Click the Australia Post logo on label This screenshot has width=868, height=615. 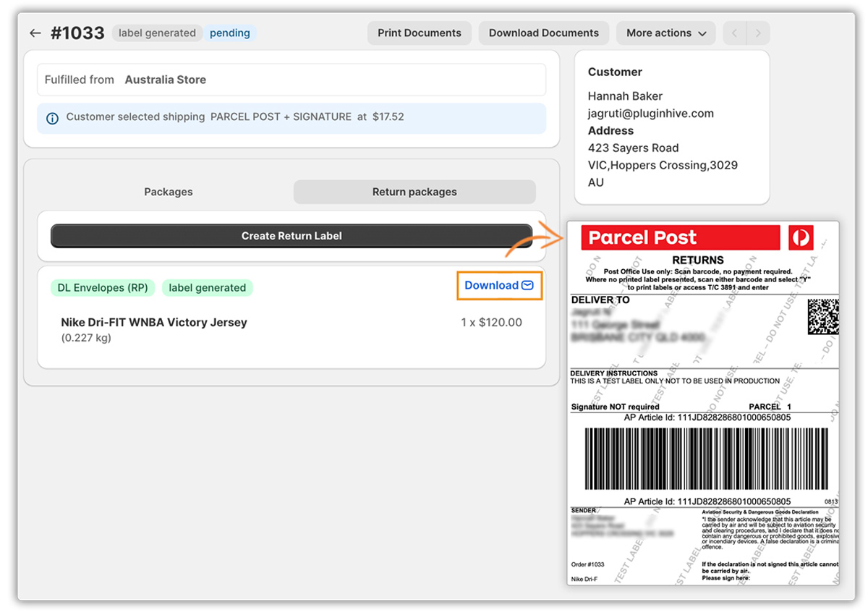(801, 237)
